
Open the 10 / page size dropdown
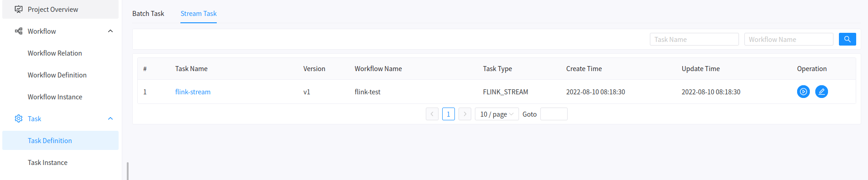pos(497,114)
